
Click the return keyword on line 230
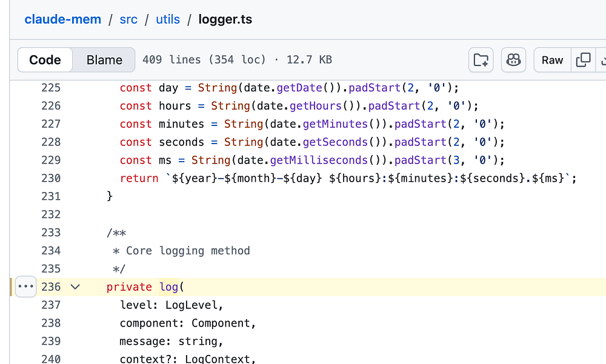coord(139,179)
